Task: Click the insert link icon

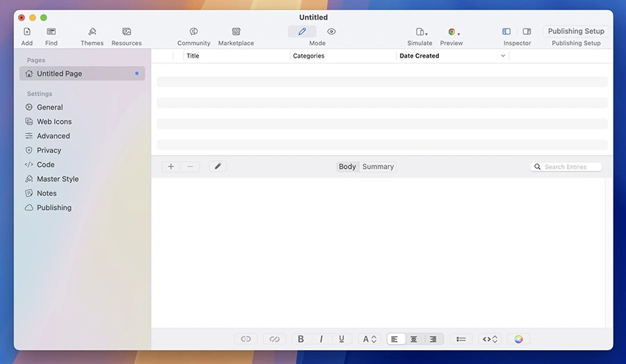Action: click(x=246, y=339)
